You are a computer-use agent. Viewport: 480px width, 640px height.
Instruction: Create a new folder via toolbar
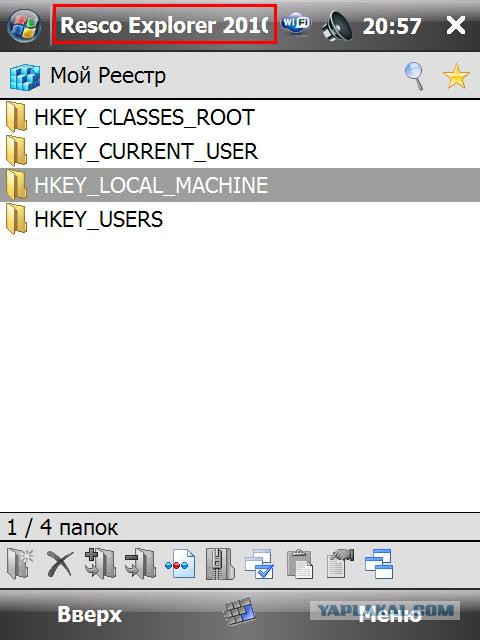pos(20,564)
